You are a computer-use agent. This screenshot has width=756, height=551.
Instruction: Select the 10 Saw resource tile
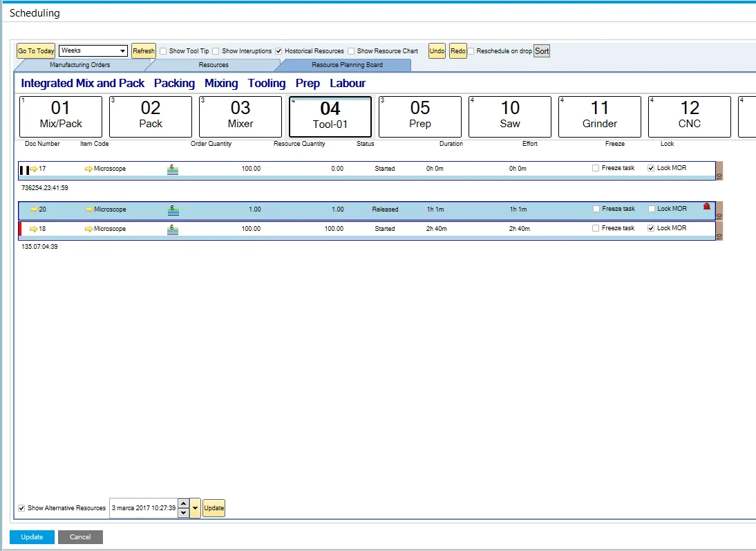[510, 117]
